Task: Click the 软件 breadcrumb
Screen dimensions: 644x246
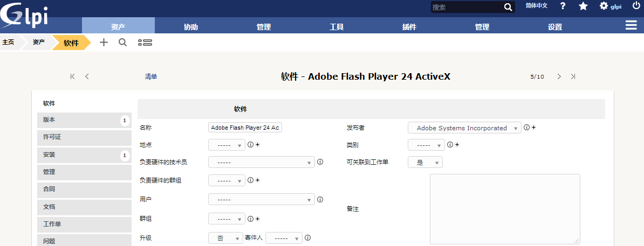Action: [71, 43]
